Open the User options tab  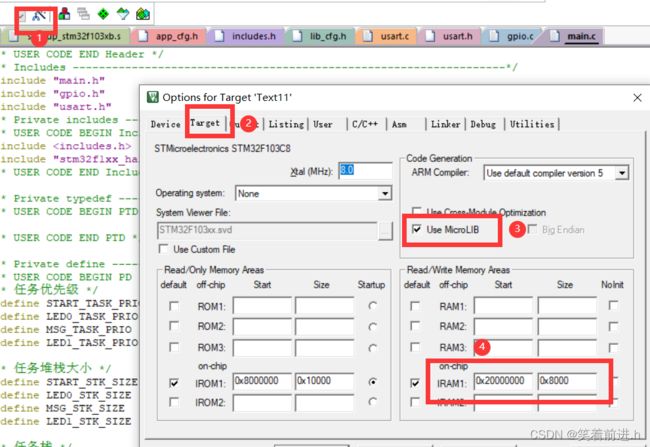coord(323,124)
